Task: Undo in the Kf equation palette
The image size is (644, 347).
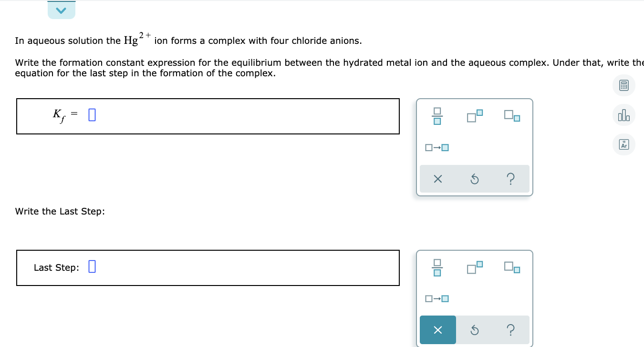Action: 474,179
